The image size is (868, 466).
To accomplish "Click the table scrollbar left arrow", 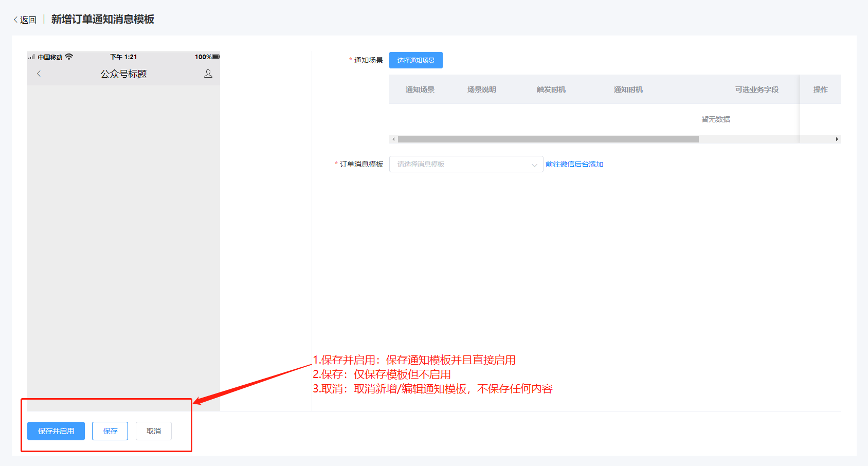I will [393, 139].
